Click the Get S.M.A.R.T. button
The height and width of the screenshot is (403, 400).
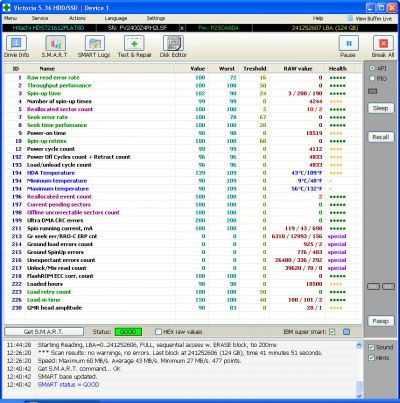(x=44, y=332)
